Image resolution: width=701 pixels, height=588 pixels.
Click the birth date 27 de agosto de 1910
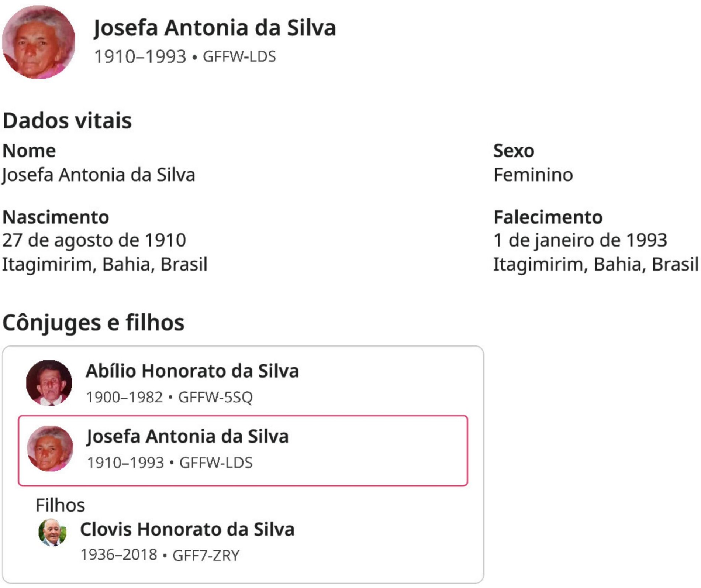pos(94,240)
